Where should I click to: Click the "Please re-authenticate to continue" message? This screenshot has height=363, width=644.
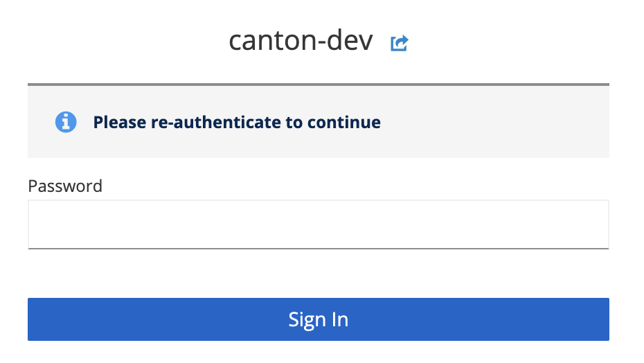point(237,123)
